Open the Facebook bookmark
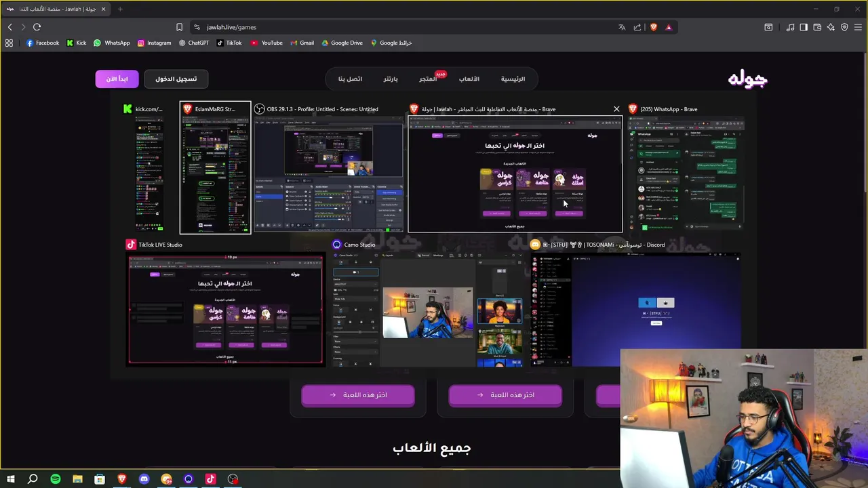This screenshot has width=868, height=488. click(x=42, y=43)
